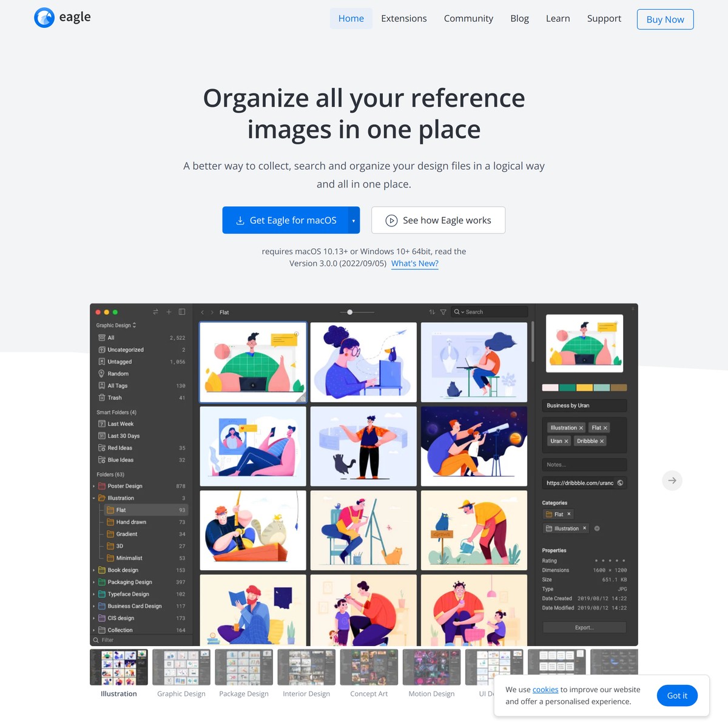Click the play icon in See how Eagle works
The height and width of the screenshot is (728, 728).
(391, 220)
